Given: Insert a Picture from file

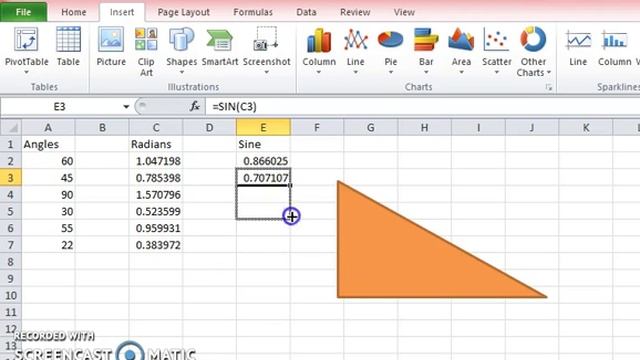Looking at the screenshot, I should (x=111, y=46).
